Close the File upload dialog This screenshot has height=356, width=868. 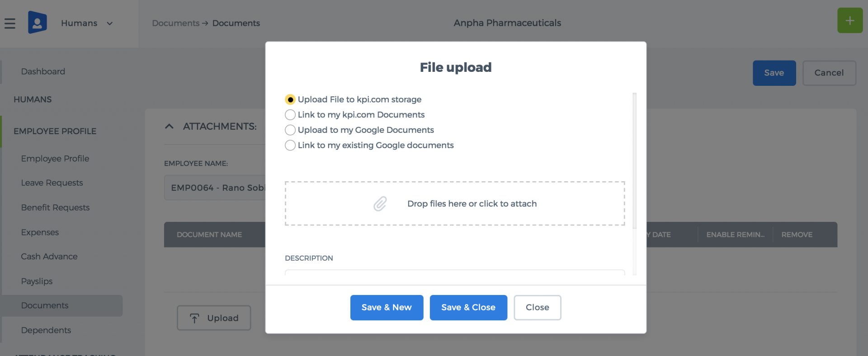point(538,308)
